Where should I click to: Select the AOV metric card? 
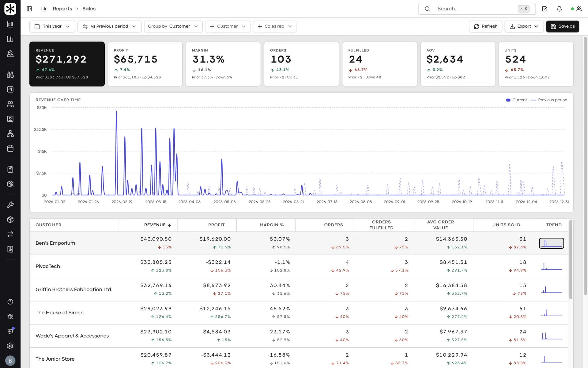point(458,64)
